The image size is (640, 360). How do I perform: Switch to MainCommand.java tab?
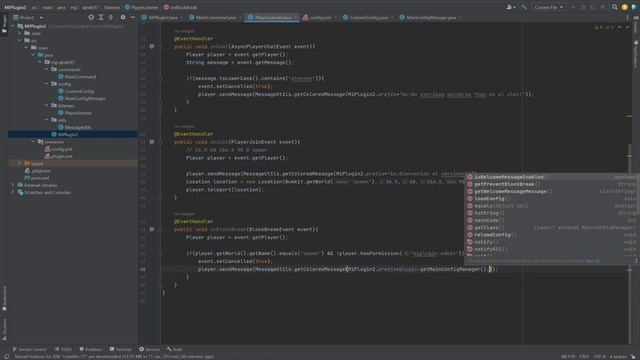pyautogui.click(x=215, y=18)
